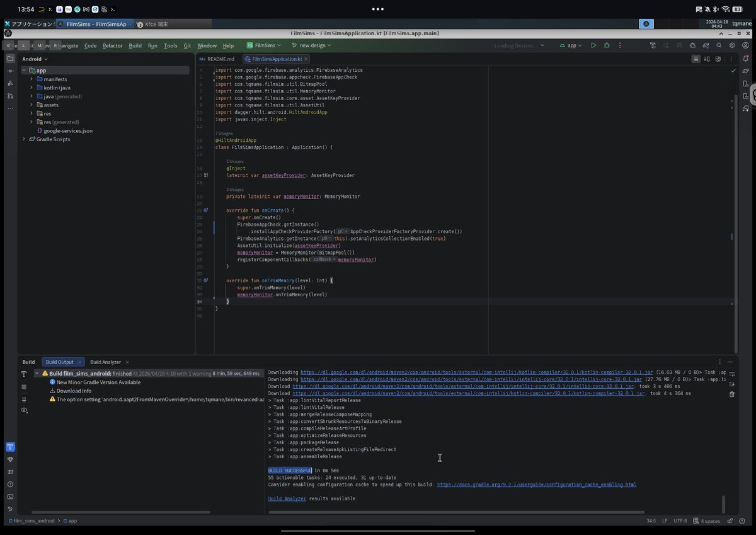This screenshot has width=756, height=535.
Task: Open App Quality Insights icon
Action: pyautogui.click(x=10, y=459)
